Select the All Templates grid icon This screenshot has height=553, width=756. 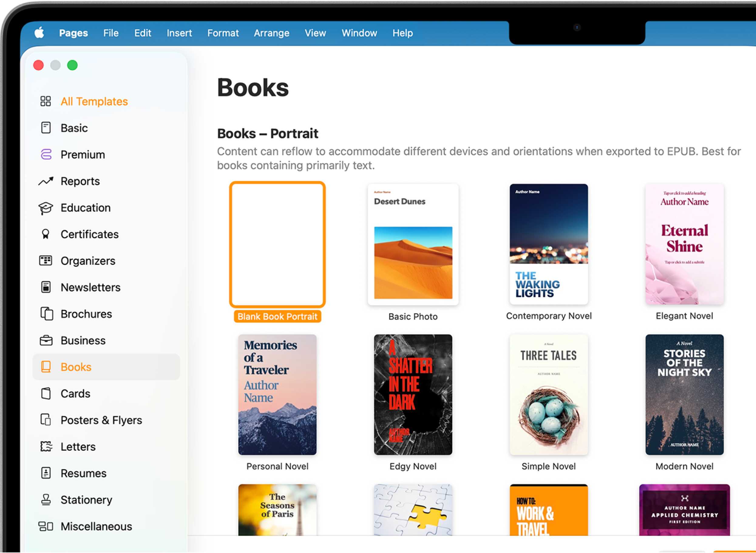46,101
